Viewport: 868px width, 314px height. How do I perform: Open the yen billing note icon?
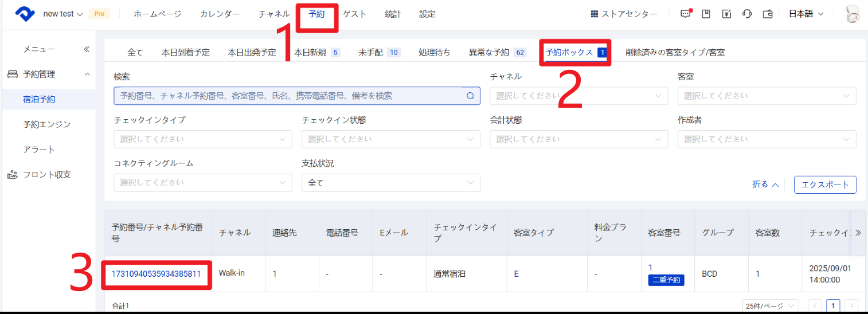726,14
